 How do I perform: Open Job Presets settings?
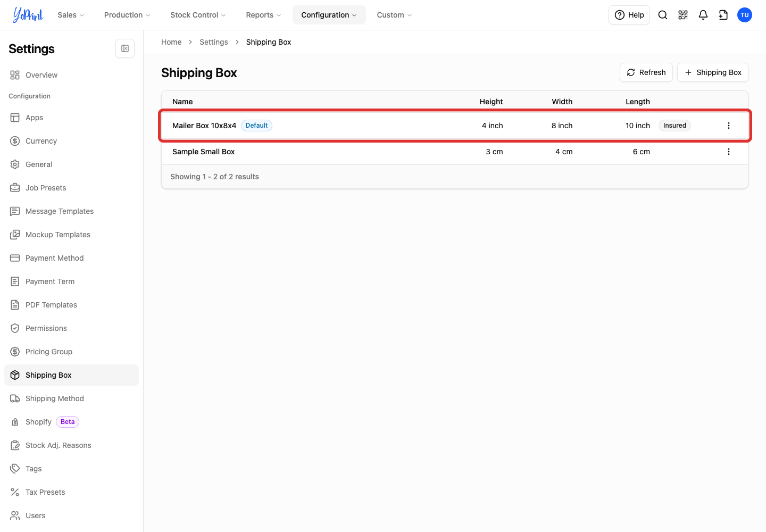[71, 188]
